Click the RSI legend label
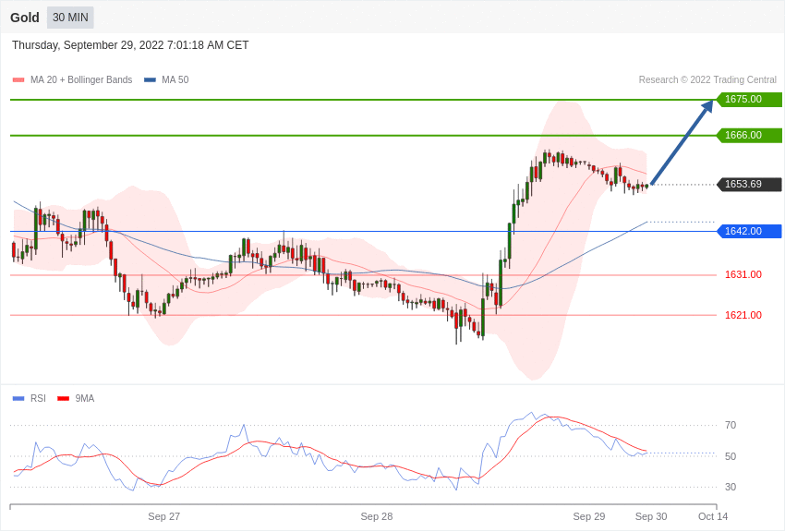Viewport: 785px width, 532px height. click(38, 398)
